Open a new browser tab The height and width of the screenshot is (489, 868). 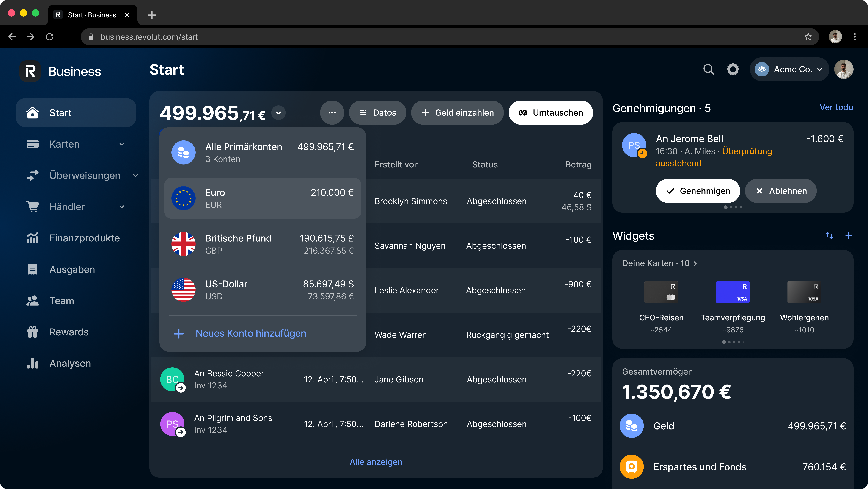click(152, 15)
